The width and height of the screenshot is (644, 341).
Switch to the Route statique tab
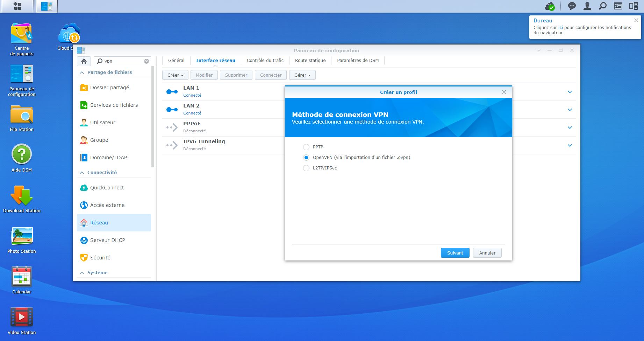pyautogui.click(x=310, y=61)
